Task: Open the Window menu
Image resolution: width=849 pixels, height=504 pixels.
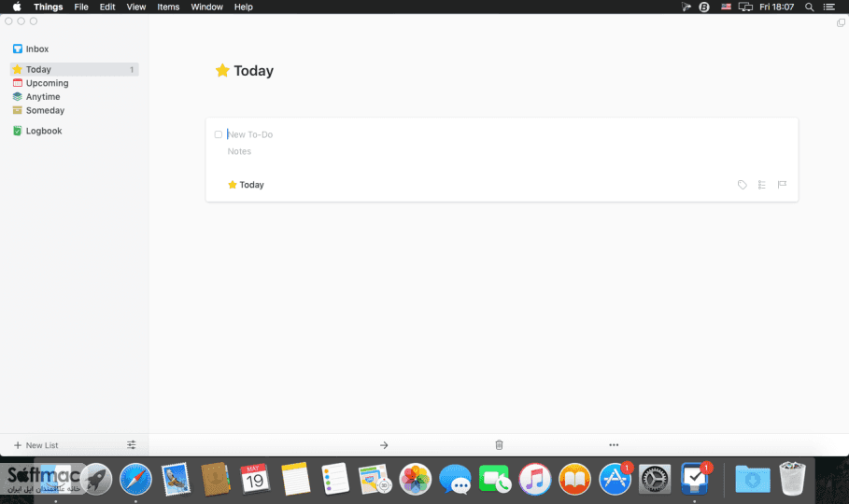Action: pyautogui.click(x=206, y=7)
